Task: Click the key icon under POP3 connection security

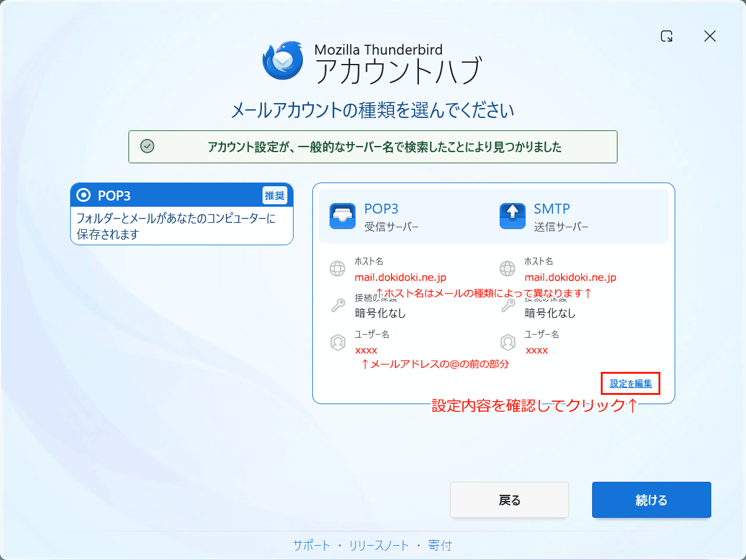Action: [x=337, y=306]
